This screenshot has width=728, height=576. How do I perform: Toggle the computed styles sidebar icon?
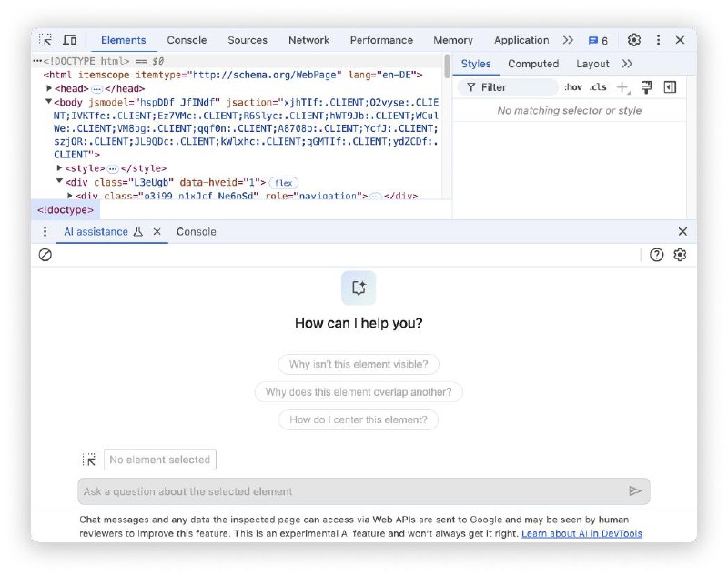(x=670, y=87)
